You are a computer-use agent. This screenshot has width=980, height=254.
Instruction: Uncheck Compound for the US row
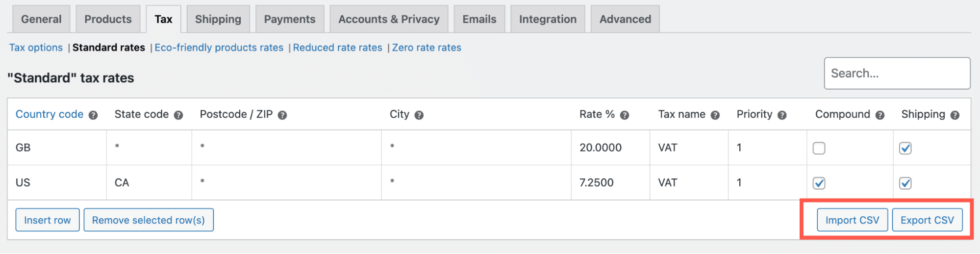click(819, 183)
